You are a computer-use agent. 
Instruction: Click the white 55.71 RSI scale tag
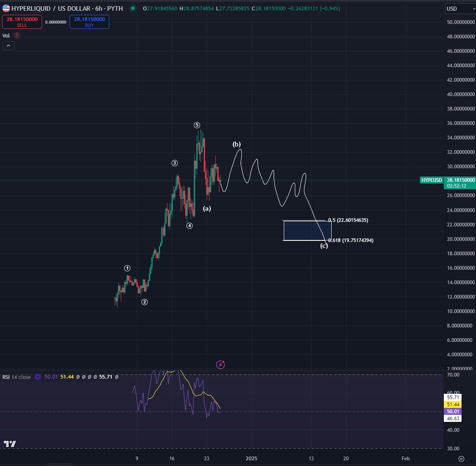pyautogui.click(x=453, y=398)
